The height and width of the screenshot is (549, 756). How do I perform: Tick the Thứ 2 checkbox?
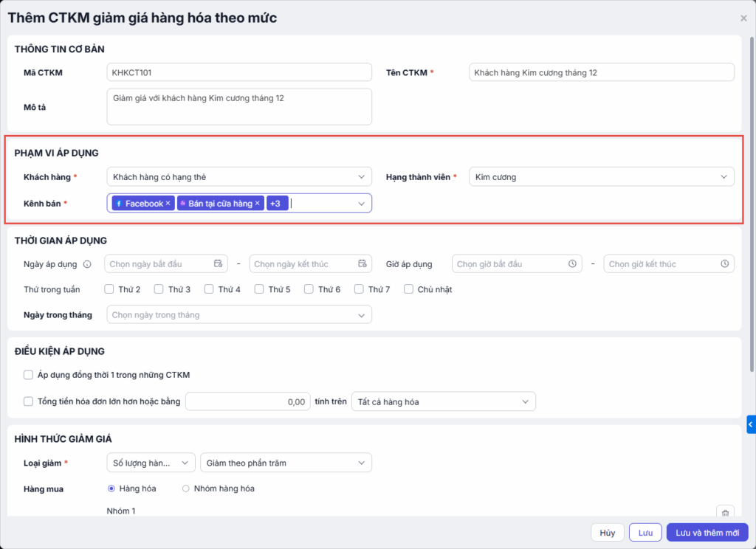[x=109, y=289]
